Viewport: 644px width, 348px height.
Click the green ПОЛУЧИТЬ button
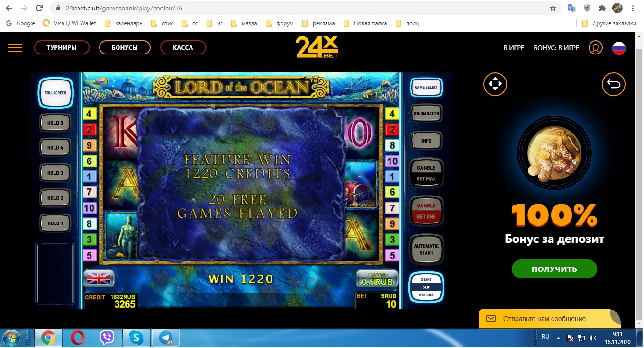tap(554, 269)
